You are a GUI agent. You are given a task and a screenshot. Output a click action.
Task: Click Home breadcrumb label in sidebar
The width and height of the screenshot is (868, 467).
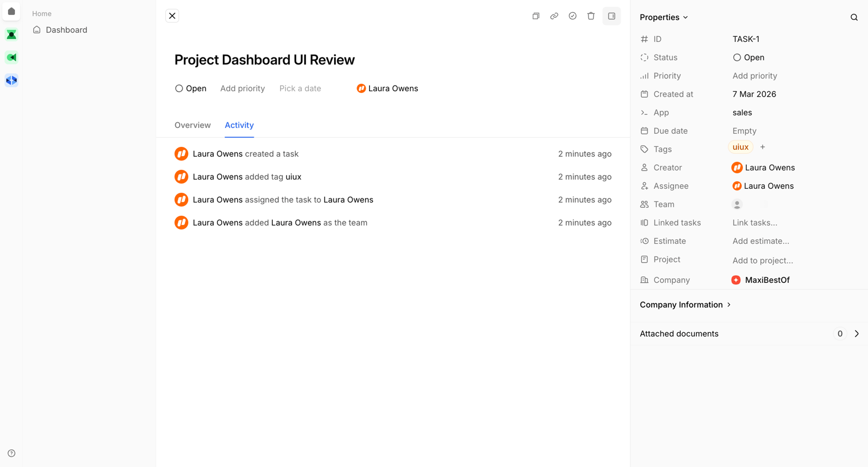41,13
